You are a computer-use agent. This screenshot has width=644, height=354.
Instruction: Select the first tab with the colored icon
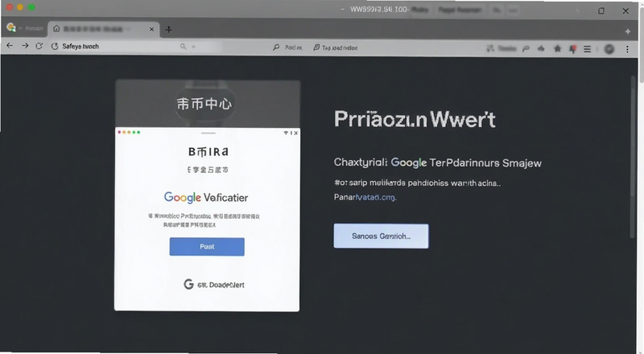(25, 28)
